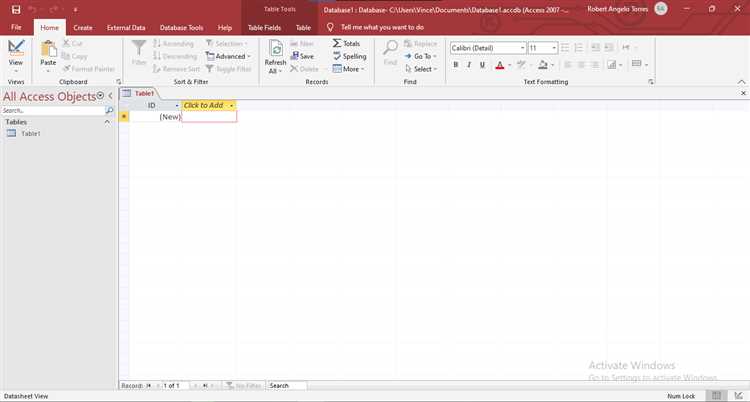The image size is (750, 402).
Task: Switch to Database Tools tab
Action: click(181, 28)
